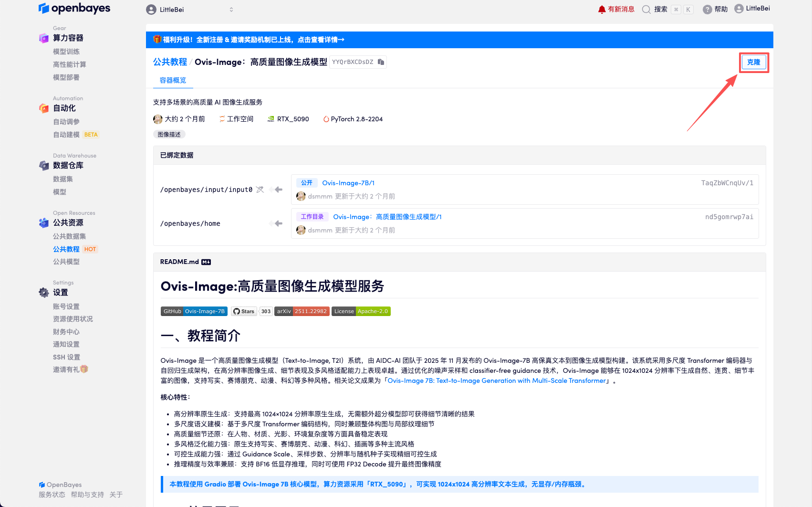
Task: Click the TaqZbWCnqUv/1 identifier
Action: click(727, 183)
